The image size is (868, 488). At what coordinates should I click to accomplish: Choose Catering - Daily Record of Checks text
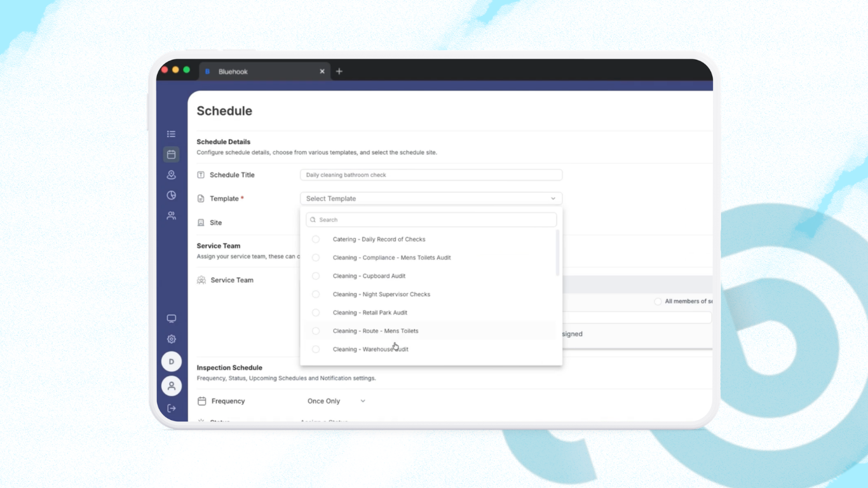pos(379,240)
